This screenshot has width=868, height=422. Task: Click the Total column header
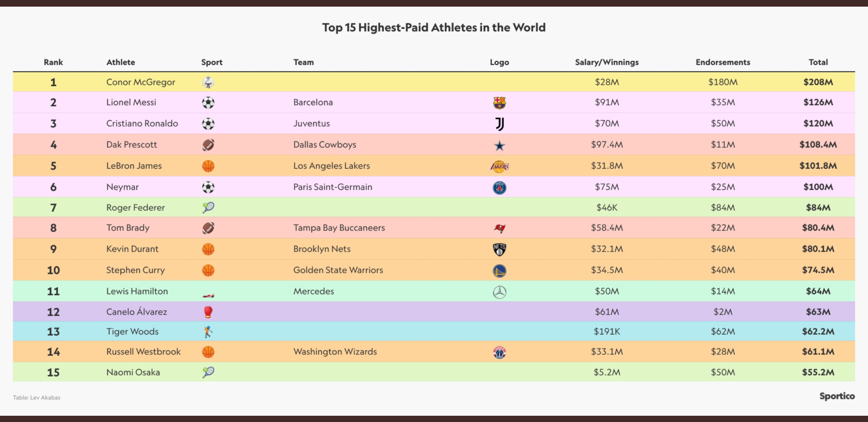pyautogui.click(x=818, y=62)
